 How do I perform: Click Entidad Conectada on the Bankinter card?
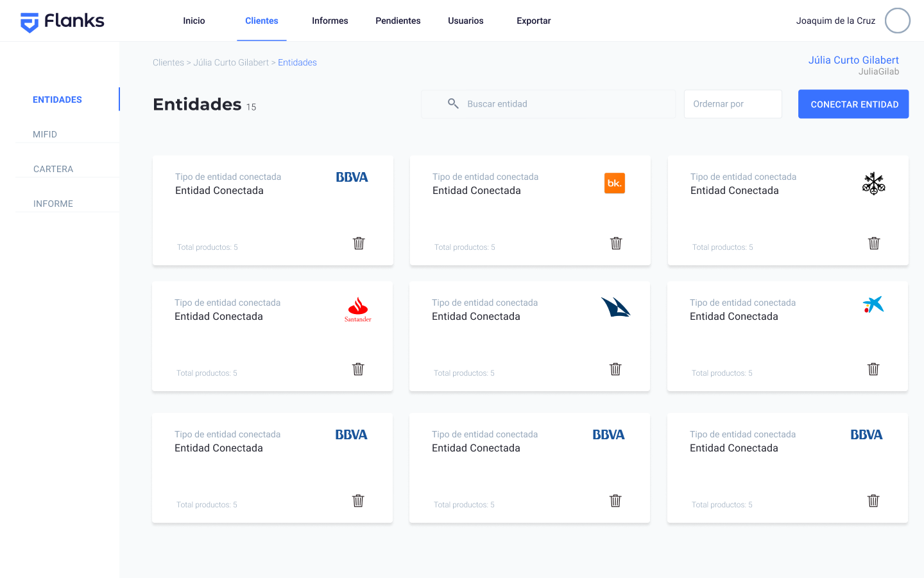477,191
